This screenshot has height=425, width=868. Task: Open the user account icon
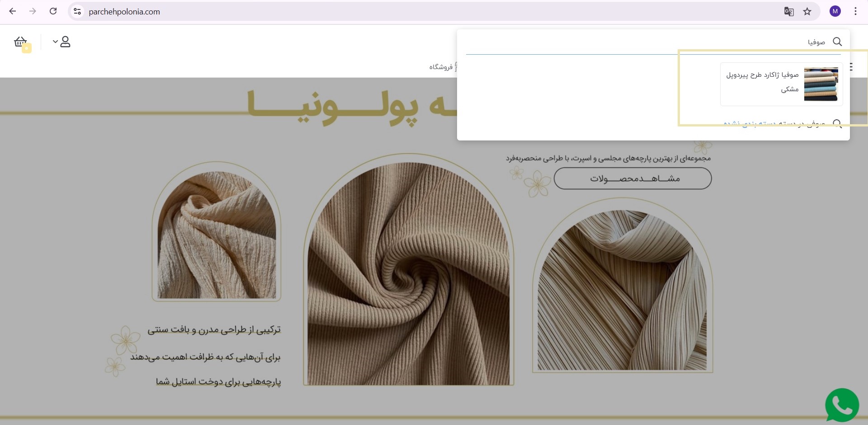click(x=65, y=42)
